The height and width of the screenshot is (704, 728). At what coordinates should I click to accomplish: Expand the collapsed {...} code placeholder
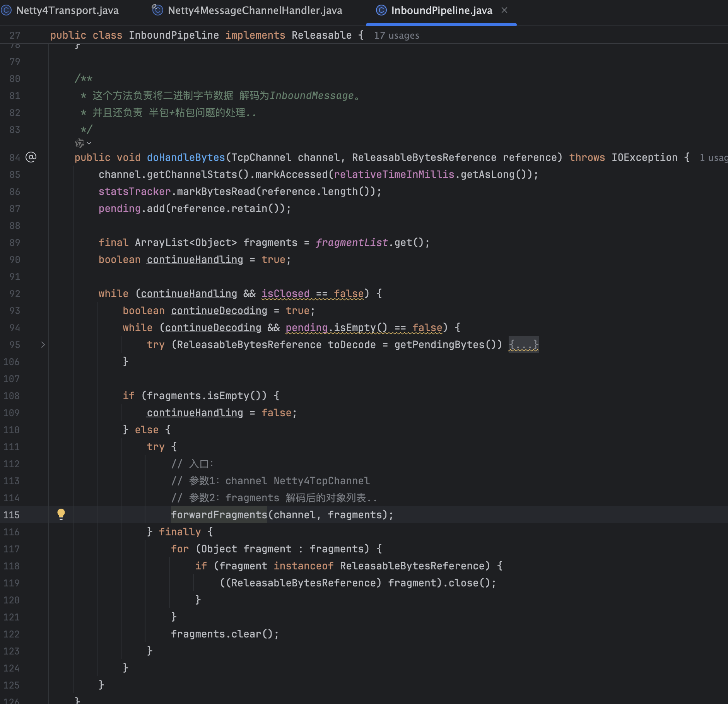[523, 345]
